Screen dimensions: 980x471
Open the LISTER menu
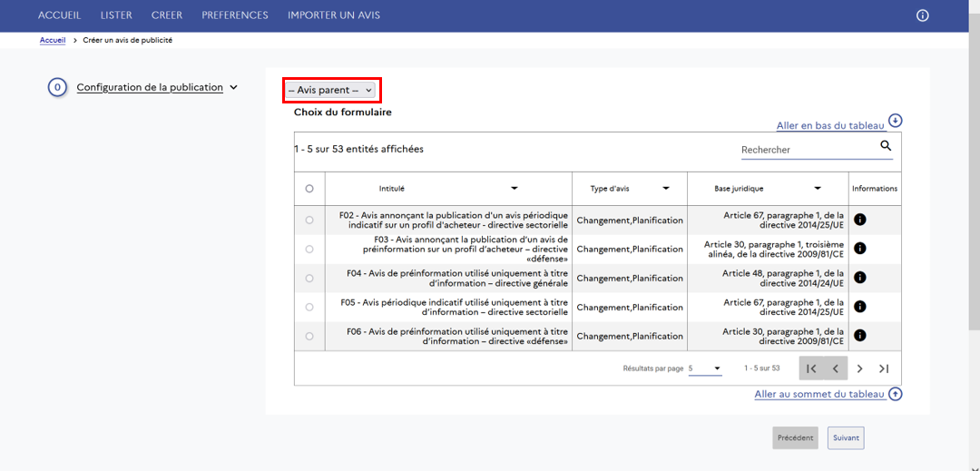[x=116, y=15]
